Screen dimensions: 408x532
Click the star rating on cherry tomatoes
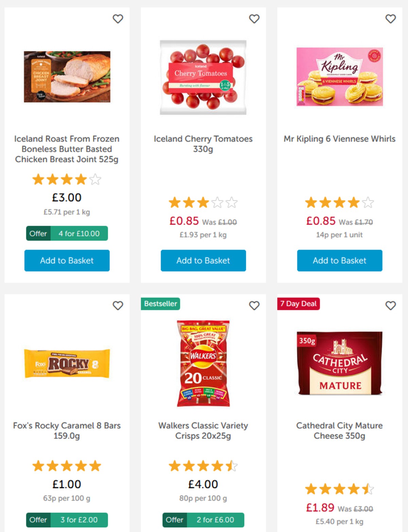(x=203, y=202)
